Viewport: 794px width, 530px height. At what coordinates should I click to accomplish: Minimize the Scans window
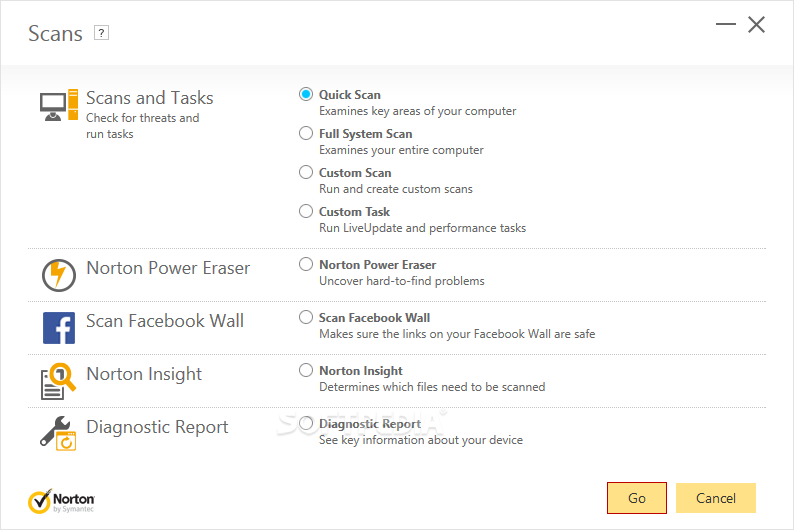[x=725, y=24]
